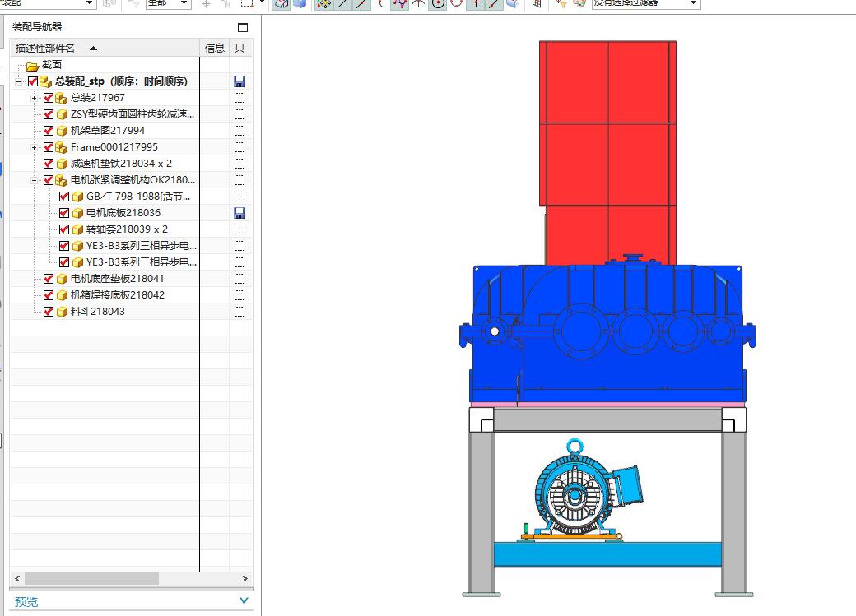The image size is (856, 616).
Task: Click the navigator horizontal scrollbar thumb
Action: tap(91, 578)
